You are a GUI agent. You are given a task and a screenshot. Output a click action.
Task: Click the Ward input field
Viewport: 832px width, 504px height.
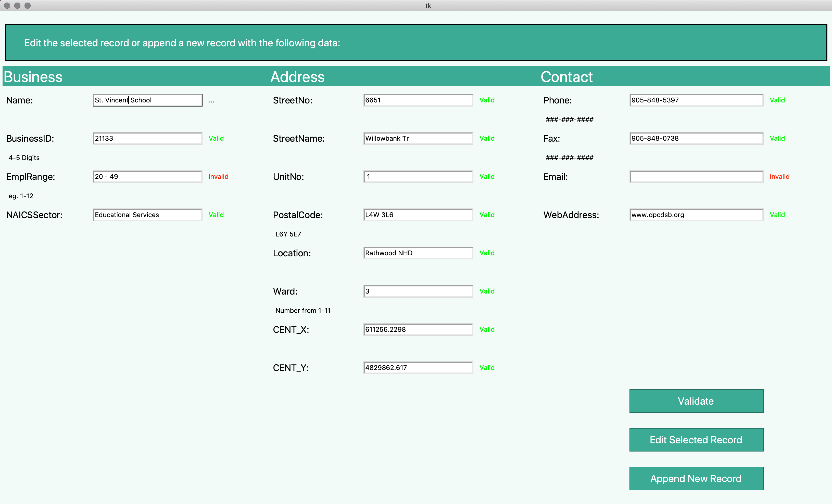[418, 291]
